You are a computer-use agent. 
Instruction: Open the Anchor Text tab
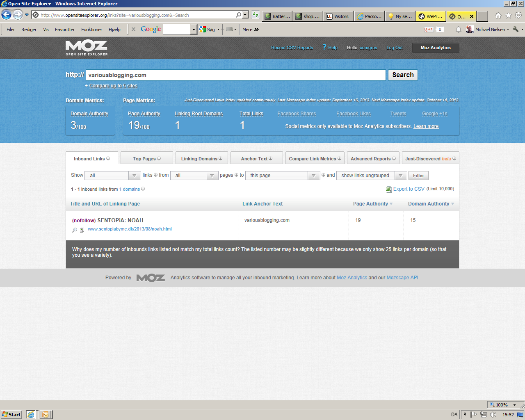click(256, 159)
